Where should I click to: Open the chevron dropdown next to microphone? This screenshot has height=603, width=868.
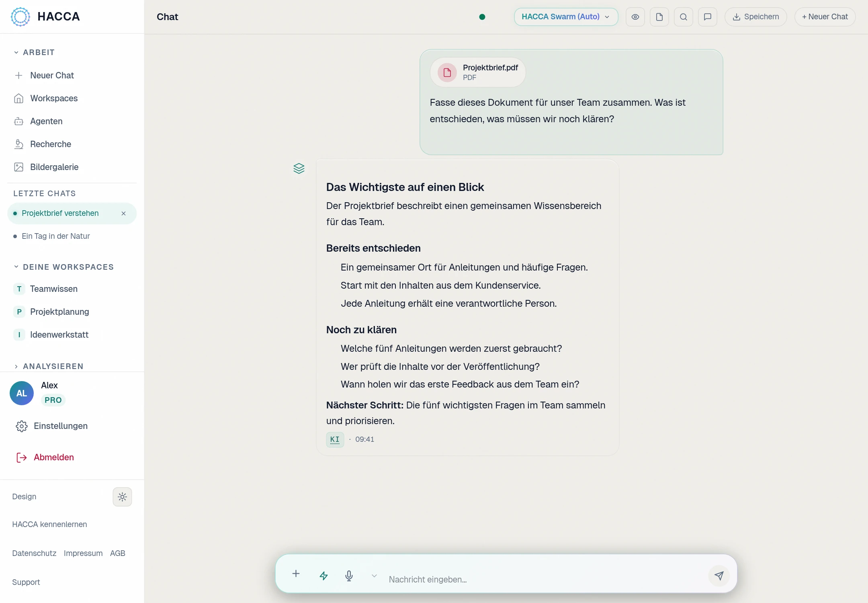tap(374, 576)
